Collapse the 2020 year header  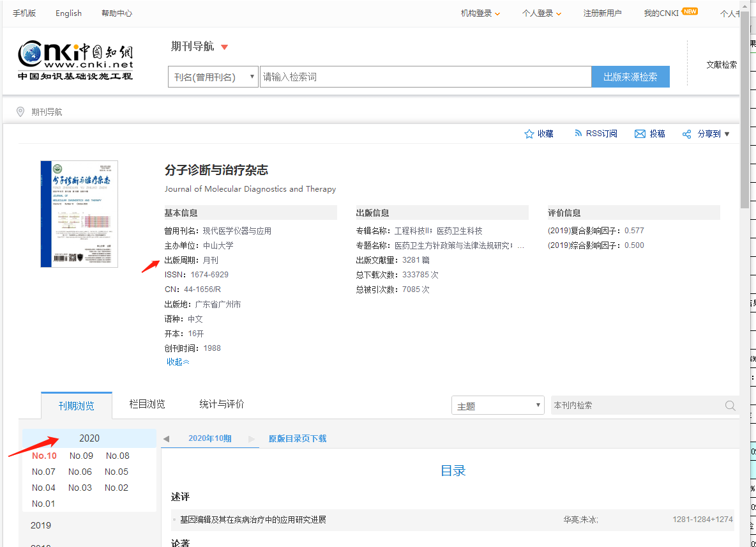coord(89,438)
